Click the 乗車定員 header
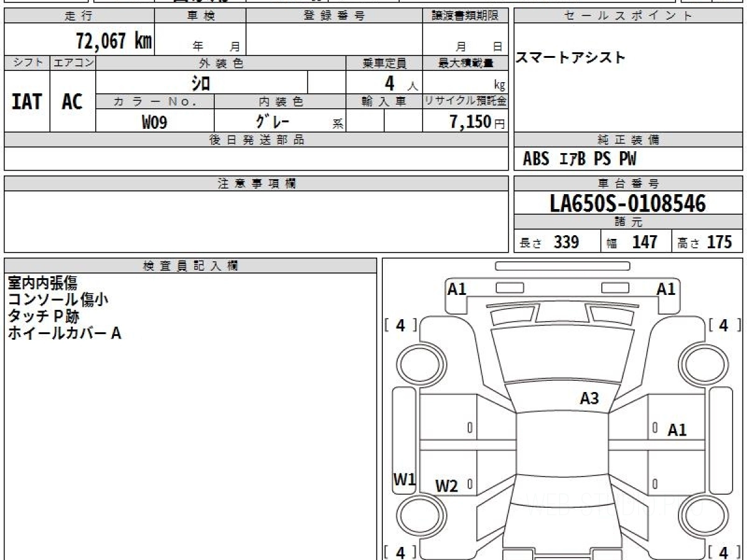This screenshot has width=747, height=560. (384, 63)
